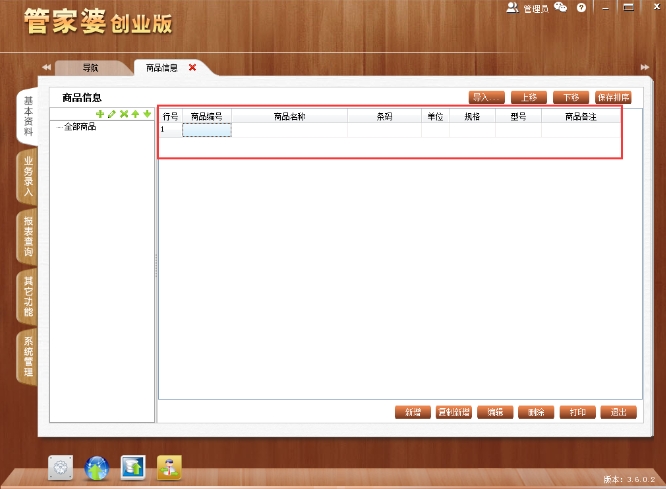Open the gear settings icon in bottom dock
This screenshot has height=489, width=666.
point(60,468)
